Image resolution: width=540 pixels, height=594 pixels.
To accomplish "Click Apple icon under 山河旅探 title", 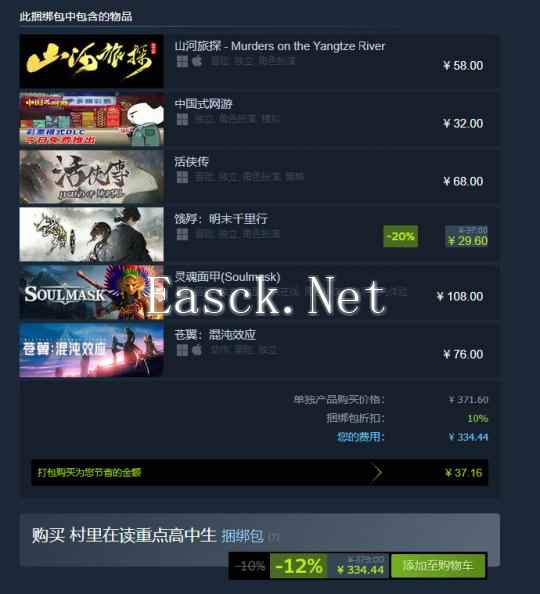I will click(x=197, y=61).
